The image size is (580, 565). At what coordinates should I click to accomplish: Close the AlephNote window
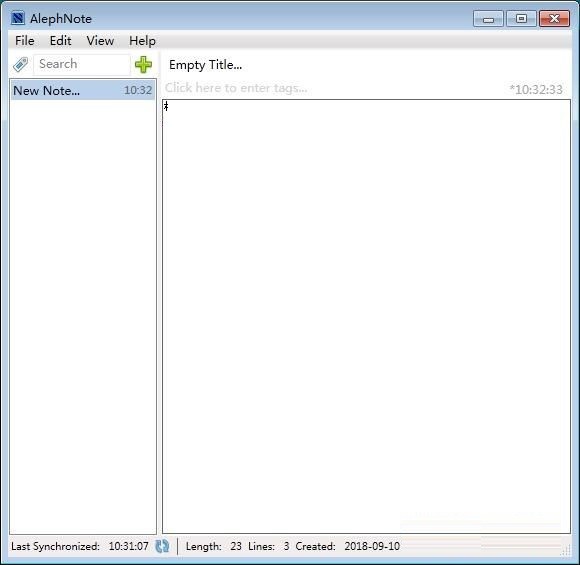coord(554,19)
